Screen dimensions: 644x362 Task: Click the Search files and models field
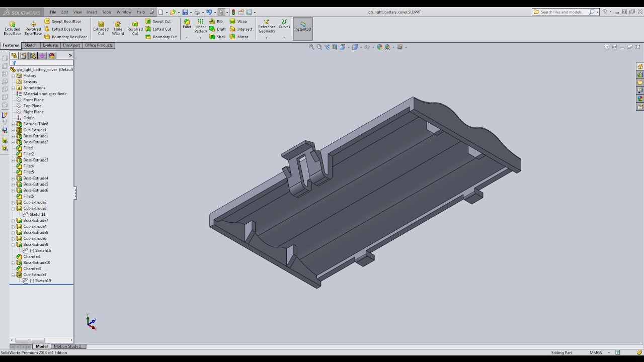coord(563,12)
